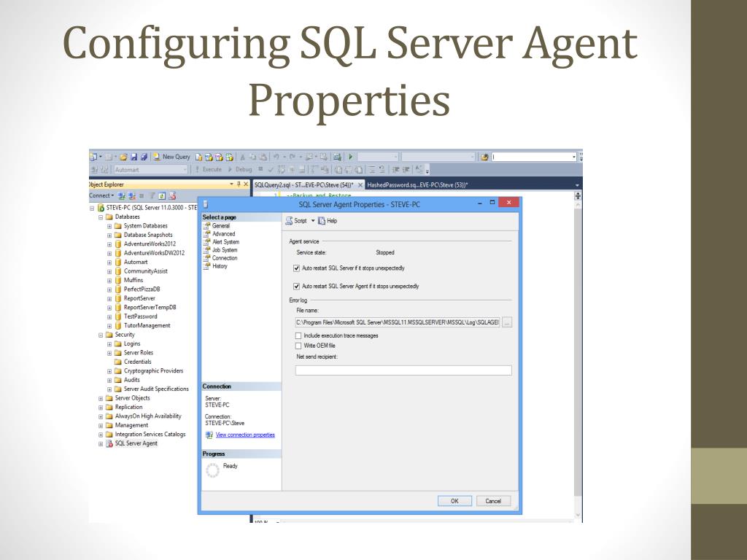Screen dimensions: 747x560
Task: Expand the Logins folder
Action: 109,344
